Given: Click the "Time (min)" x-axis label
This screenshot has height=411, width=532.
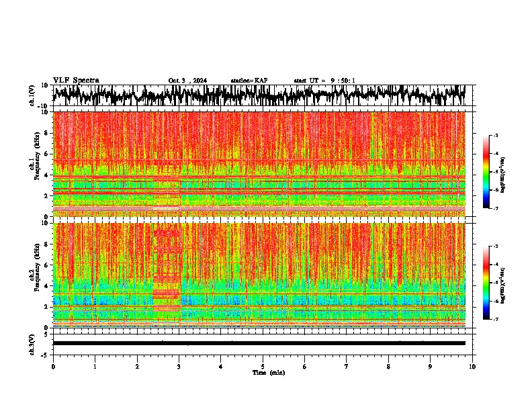Looking at the screenshot, I should [x=269, y=373].
